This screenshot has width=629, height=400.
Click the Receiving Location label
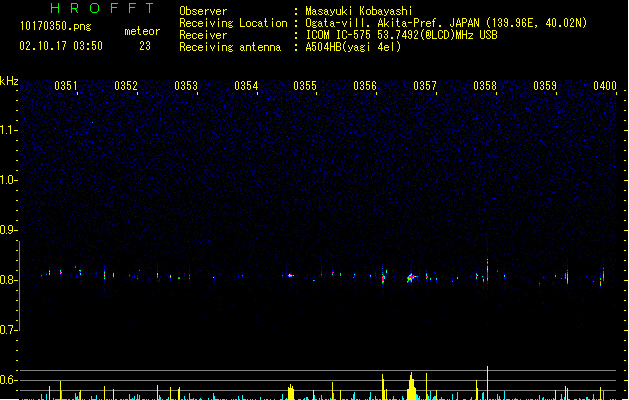[233, 23]
